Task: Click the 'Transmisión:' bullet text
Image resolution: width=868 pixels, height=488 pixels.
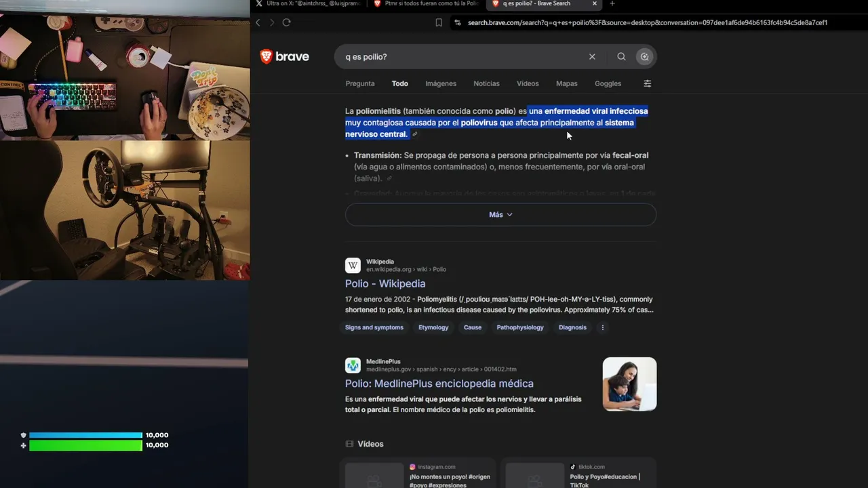Action: pos(378,155)
